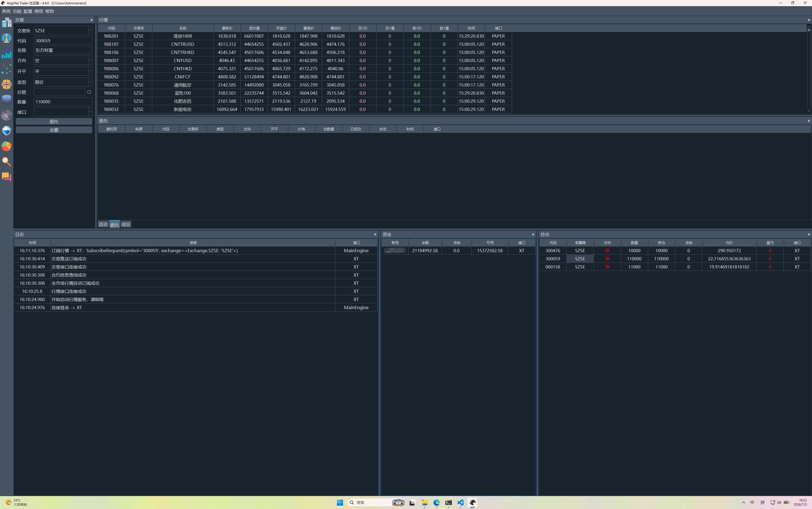
Task: Open the database stack sidebar icon
Action: (7, 100)
